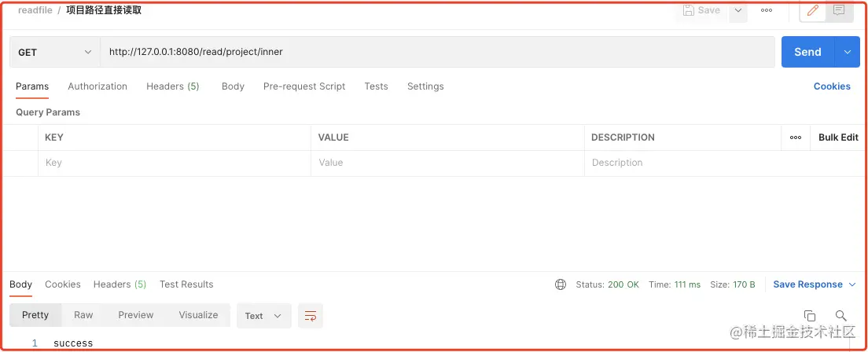Switch to the Params tab
The height and width of the screenshot is (352, 868).
32,86
